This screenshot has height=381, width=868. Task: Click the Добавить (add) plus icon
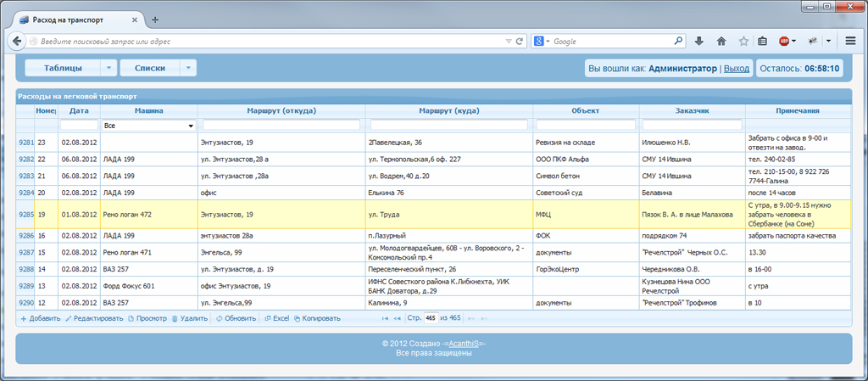pos(24,318)
